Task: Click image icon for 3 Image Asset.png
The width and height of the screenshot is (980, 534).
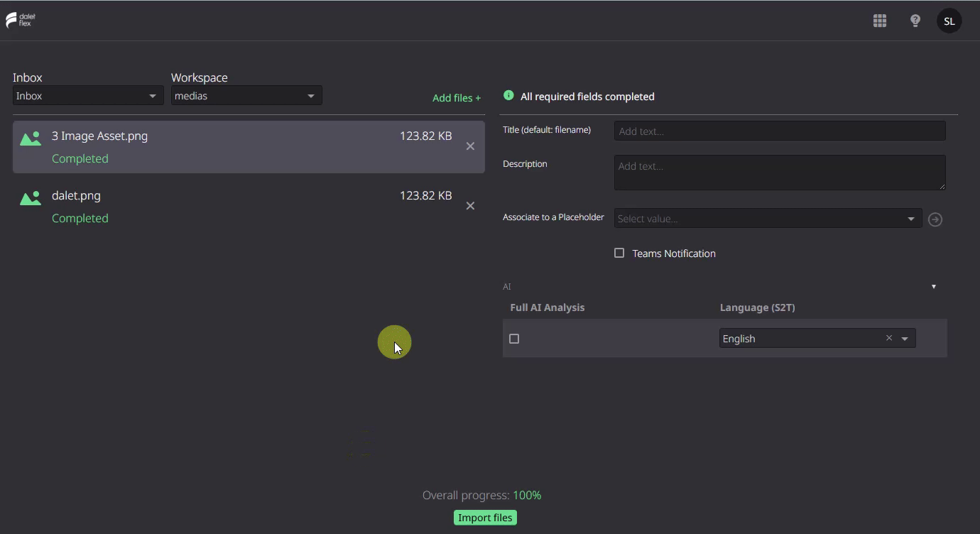Action: (x=31, y=139)
